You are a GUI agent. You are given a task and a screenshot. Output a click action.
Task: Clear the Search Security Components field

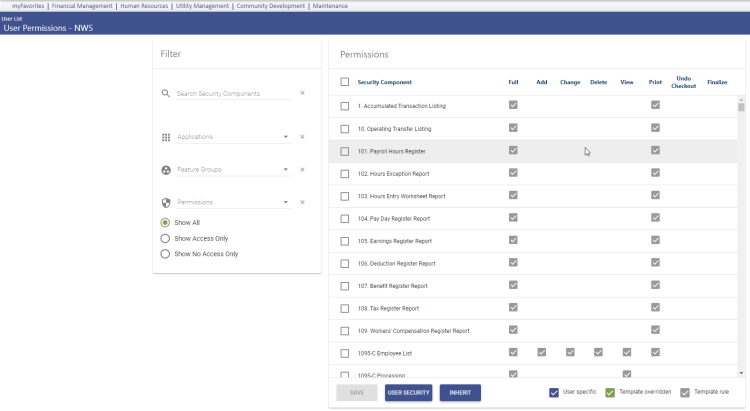click(x=302, y=93)
